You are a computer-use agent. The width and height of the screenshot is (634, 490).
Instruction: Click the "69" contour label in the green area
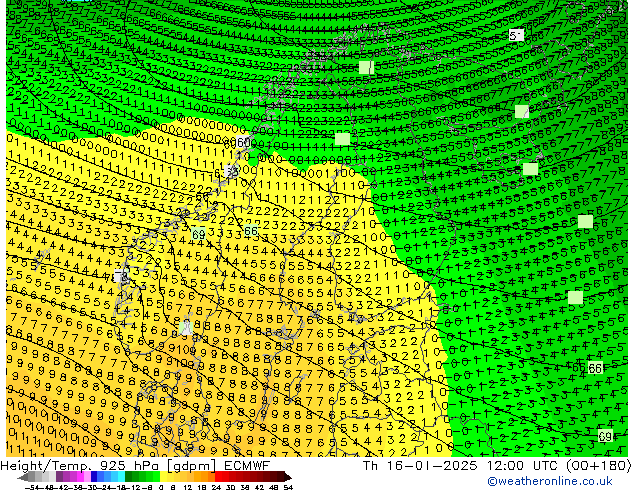click(605, 436)
